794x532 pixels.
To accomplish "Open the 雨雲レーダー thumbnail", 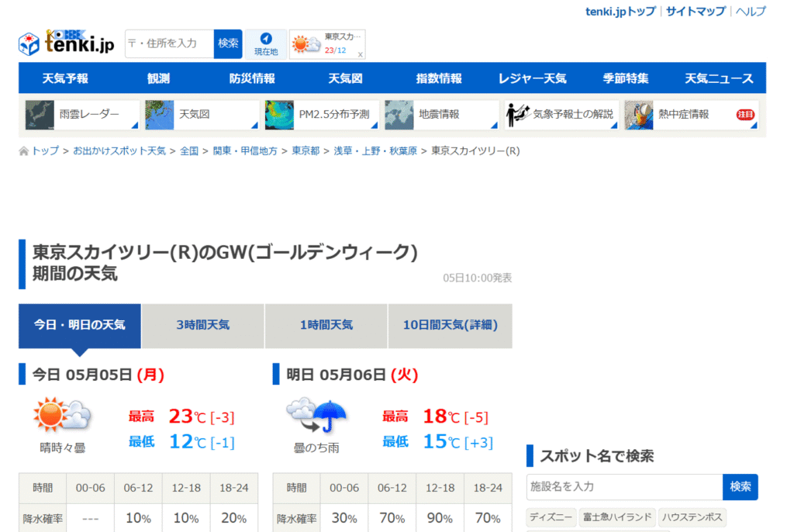I will tap(40, 115).
